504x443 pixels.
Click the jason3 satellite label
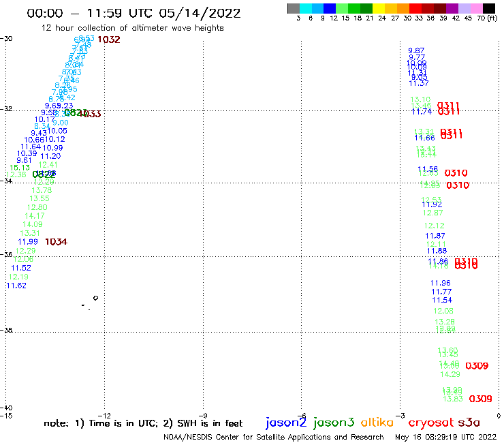click(334, 423)
